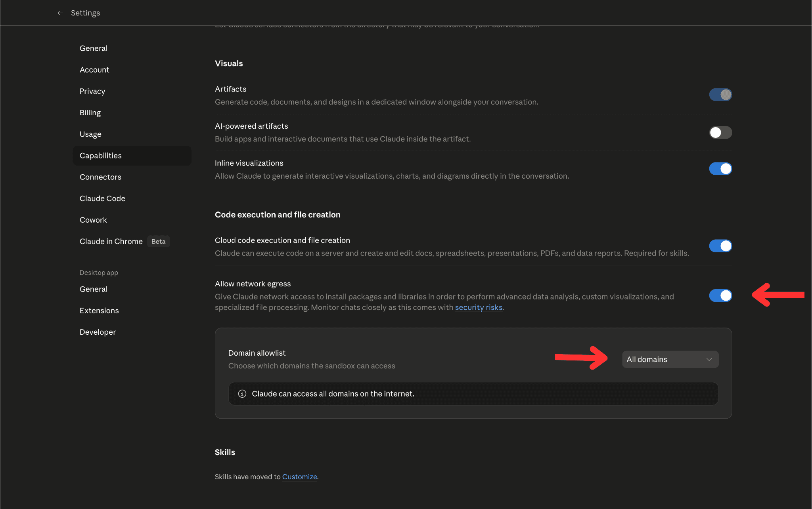This screenshot has width=812, height=509.
Task: Click the AI-powered artifacts label
Action: tap(251, 126)
